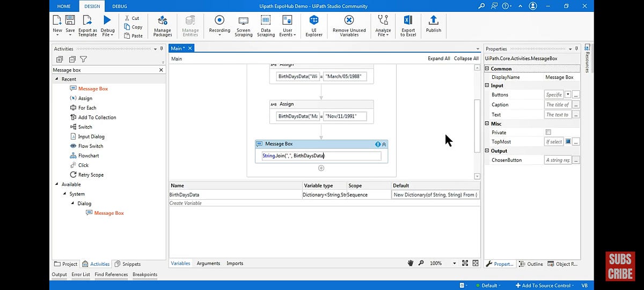Click the search icon in title bar
Screen dimensions: 644x290
click(x=481, y=6)
